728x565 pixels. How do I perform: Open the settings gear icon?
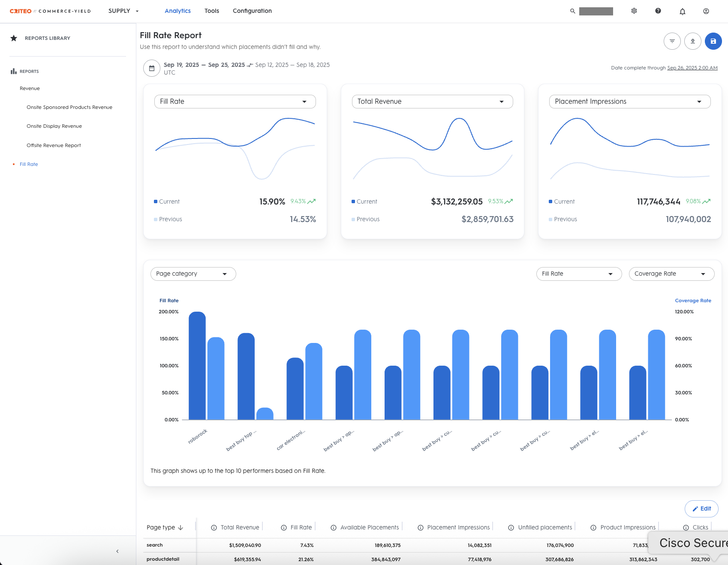634,11
